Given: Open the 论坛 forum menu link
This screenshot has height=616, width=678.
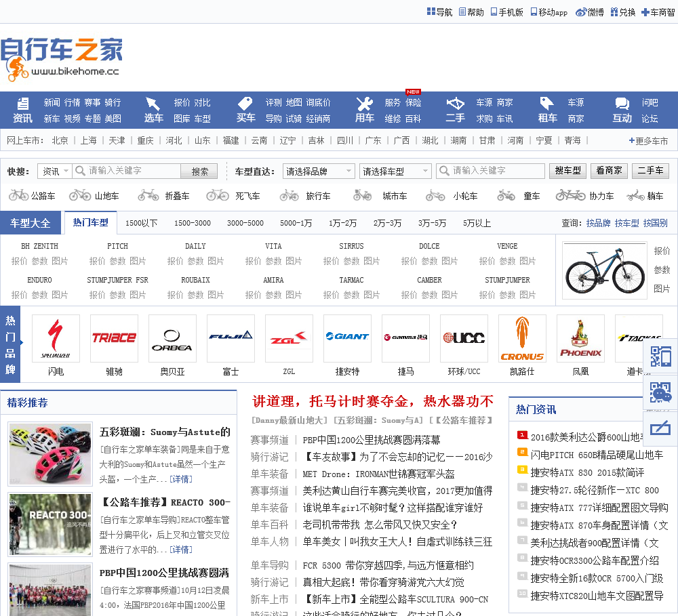Looking at the screenshot, I should pos(650,119).
